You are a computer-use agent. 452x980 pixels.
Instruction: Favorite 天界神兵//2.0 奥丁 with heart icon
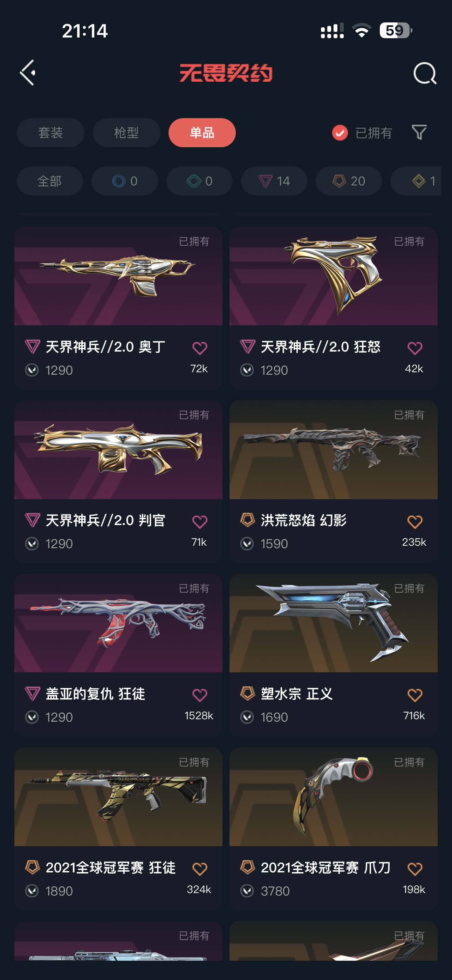tap(200, 348)
